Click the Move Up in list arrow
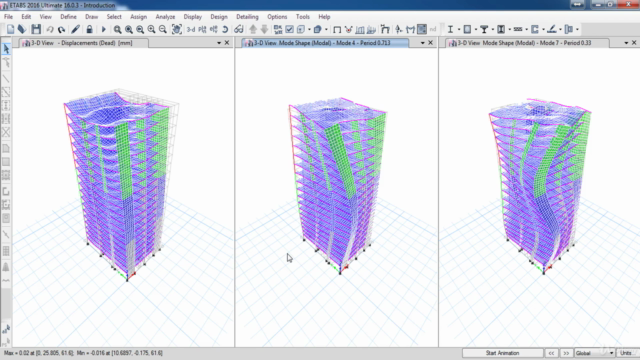Image resolution: width=640 pixels, height=360 pixels. click(253, 29)
